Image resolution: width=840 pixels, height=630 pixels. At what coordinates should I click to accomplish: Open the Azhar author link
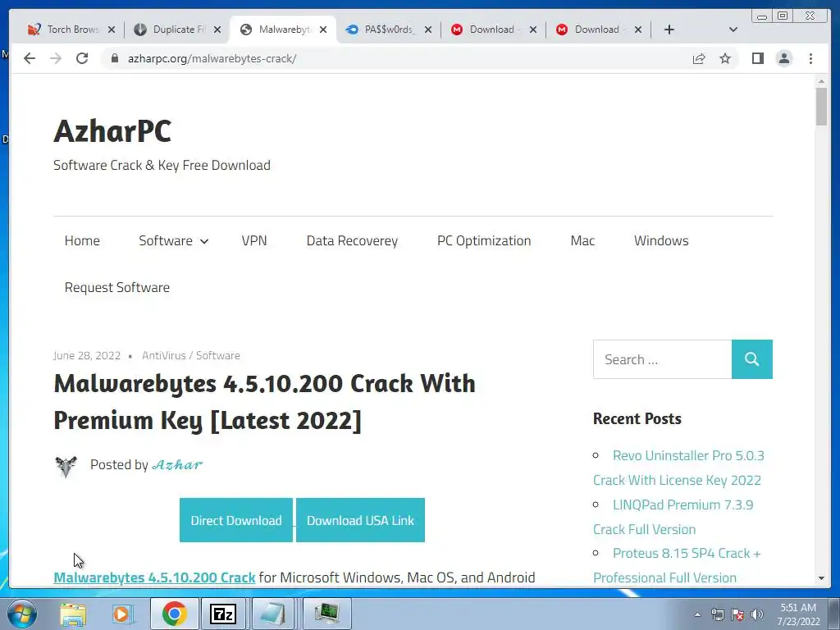tap(177, 464)
